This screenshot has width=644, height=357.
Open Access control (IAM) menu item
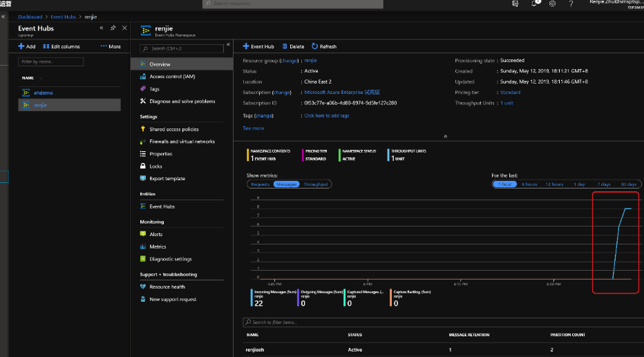[172, 77]
